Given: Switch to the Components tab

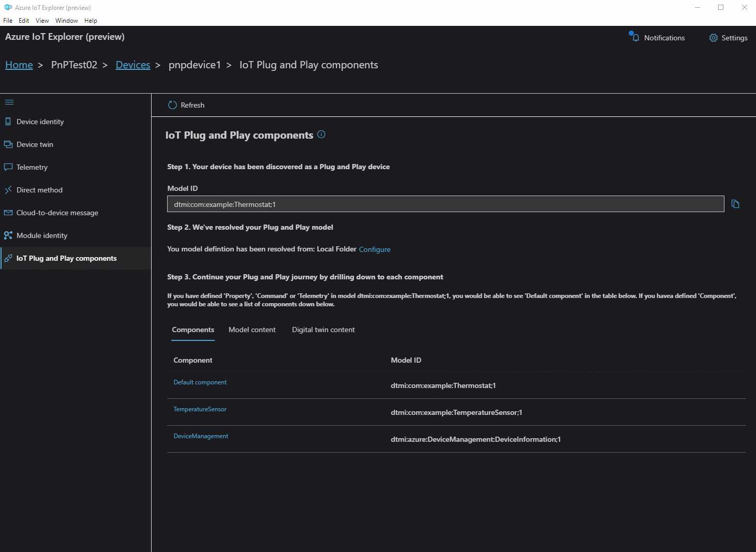Looking at the screenshot, I should [193, 330].
